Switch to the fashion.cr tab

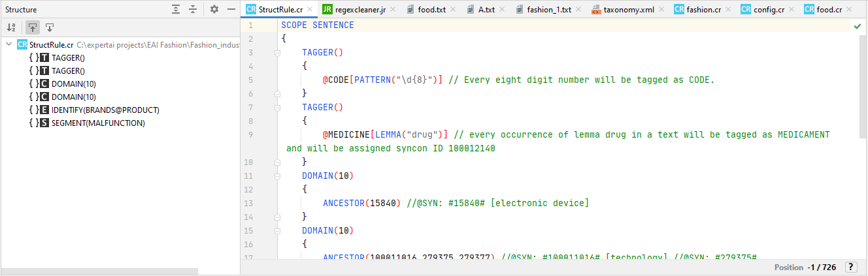(x=703, y=9)
